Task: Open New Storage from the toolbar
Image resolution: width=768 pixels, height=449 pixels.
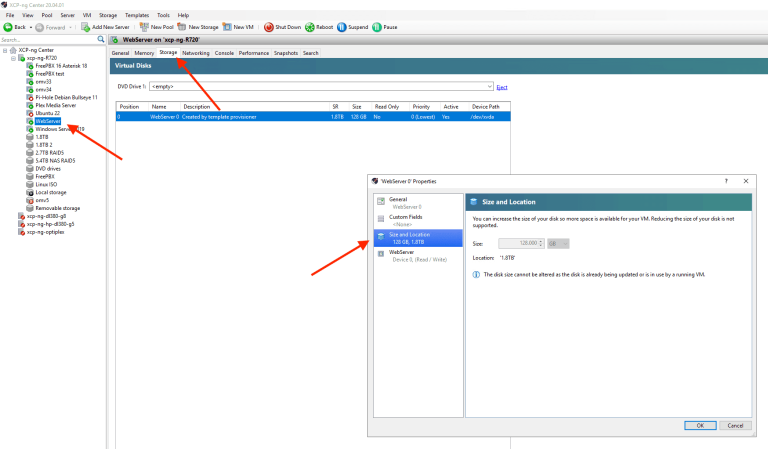Action: pyautogui.click(x=182, y=27)
